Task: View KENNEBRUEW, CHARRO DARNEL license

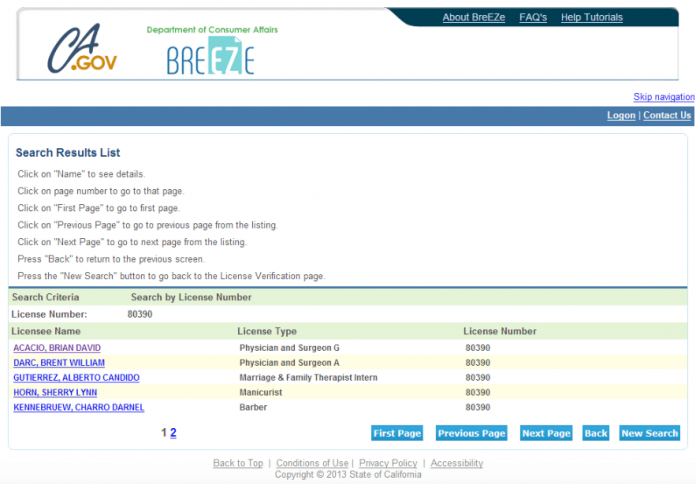Action: [x=78, y=408]
